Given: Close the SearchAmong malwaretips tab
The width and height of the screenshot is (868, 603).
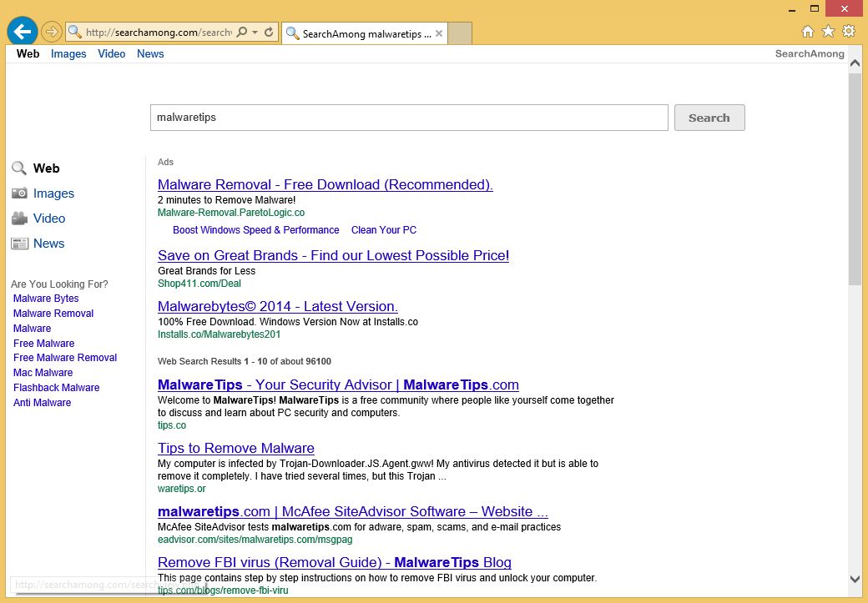Looking at the screenshot, I should (x=439, y=34).
